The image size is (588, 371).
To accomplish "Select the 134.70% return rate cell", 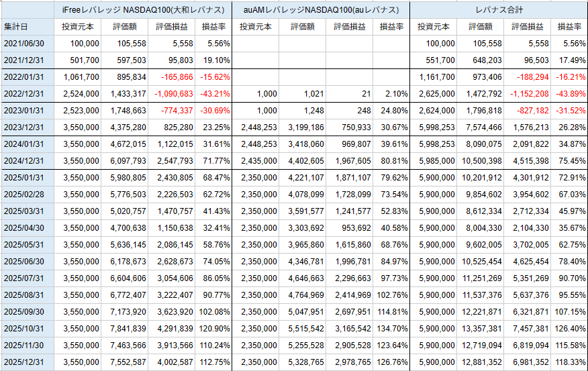I will coord(391,329).
